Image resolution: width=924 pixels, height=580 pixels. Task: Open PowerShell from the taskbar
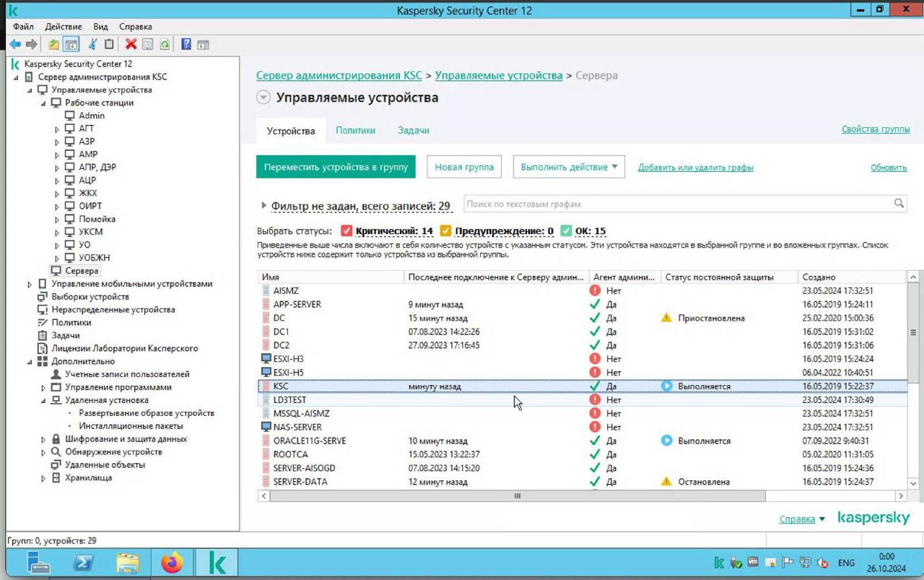pyautogui.click(x=83, y=563)
